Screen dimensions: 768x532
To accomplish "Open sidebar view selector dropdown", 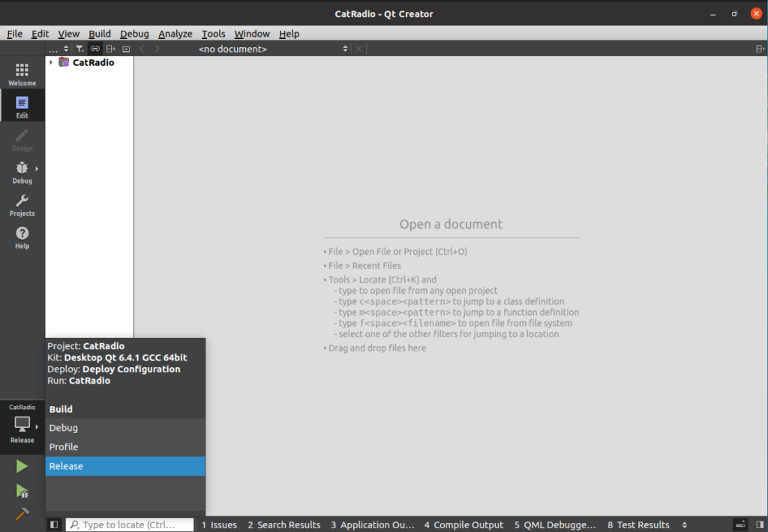I will click(58, 49).
